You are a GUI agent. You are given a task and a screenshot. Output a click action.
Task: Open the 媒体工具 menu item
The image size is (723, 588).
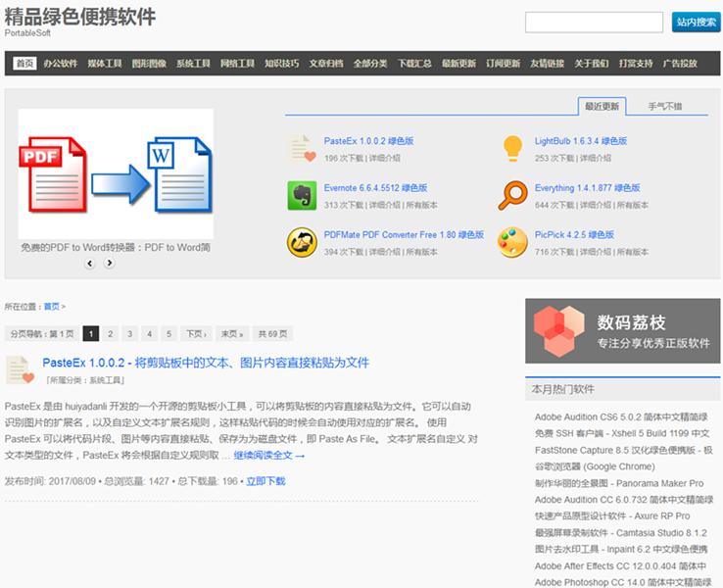[105, 63]
